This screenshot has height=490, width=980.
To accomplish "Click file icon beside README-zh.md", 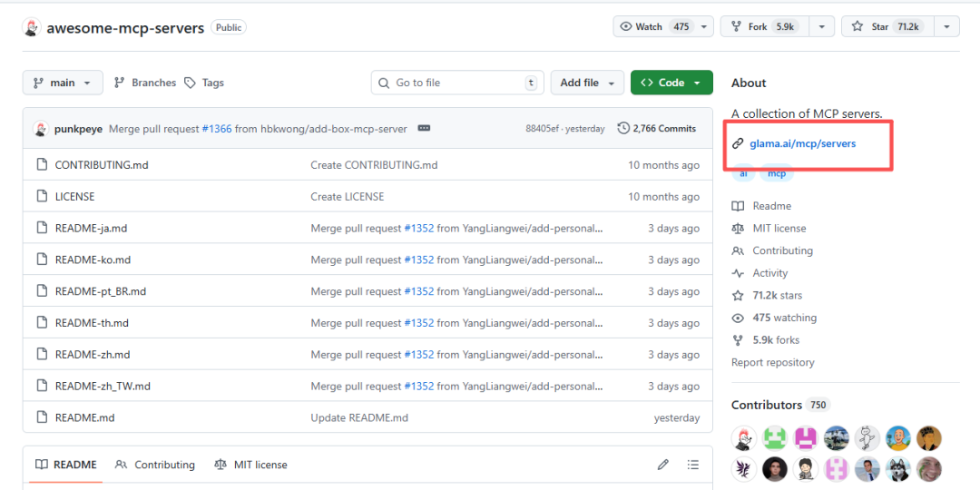I will click(42, 355).
